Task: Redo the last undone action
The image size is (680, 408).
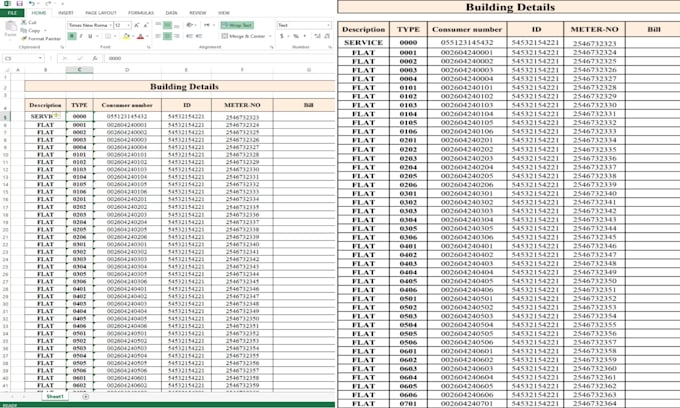Action: (48, 3)
